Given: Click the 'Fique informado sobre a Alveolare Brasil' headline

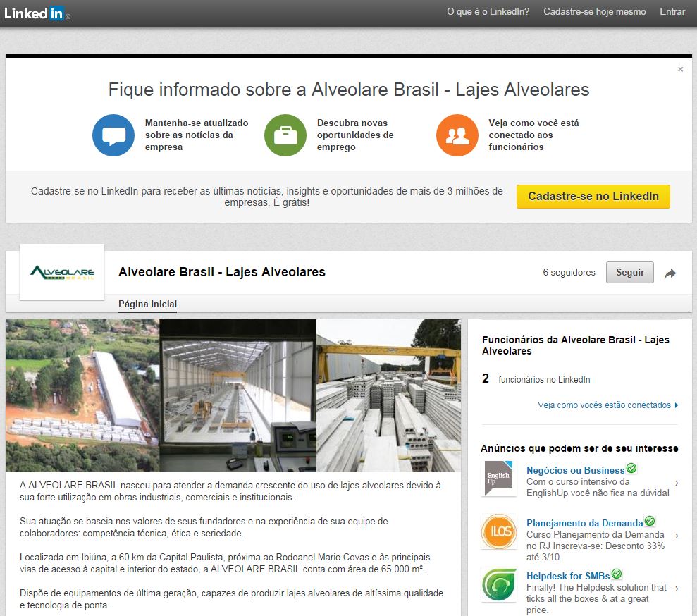Looking at the screenshot, I should click(349, 90).
